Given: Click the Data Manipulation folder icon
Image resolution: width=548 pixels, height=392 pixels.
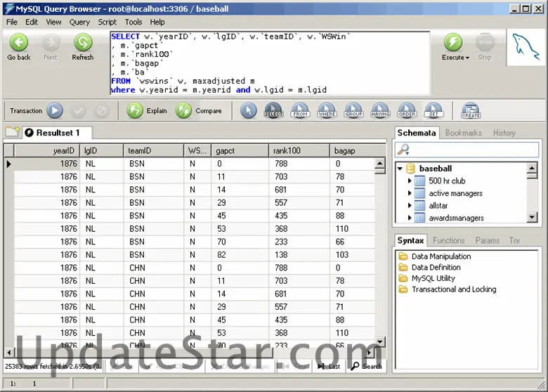Looking at the screenshot, I should (x=403, y=256).
